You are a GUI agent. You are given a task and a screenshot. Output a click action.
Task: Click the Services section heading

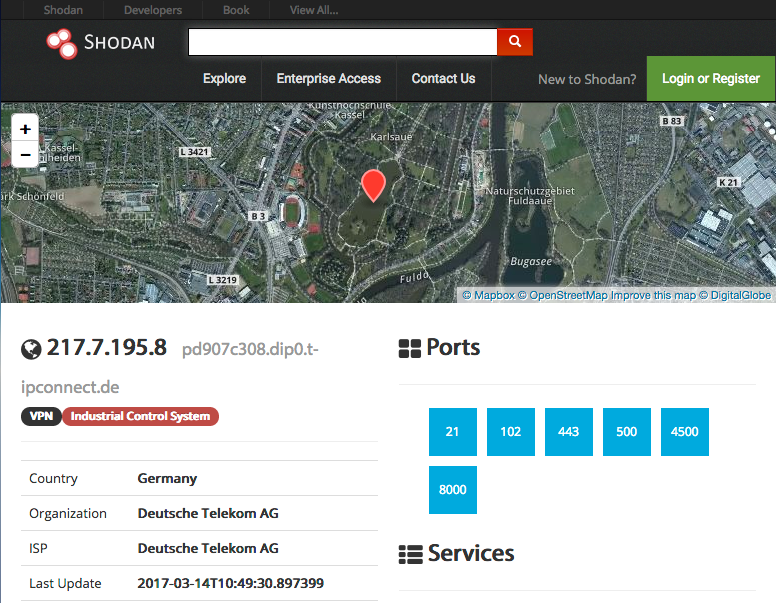pos(471,553)
